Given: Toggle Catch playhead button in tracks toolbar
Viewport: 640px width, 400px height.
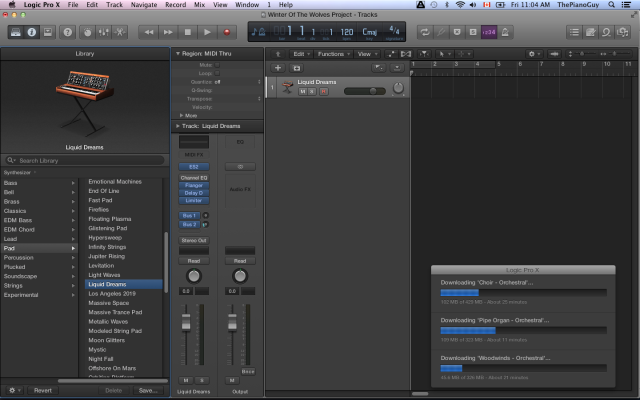Looking at the screenshot, I should coord(424,54).
